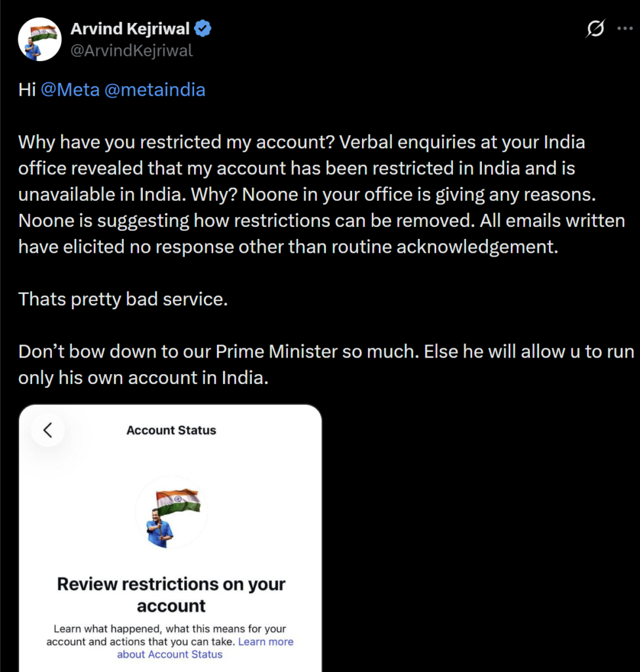Click the back arrow in Account Status
This screenshot has width=640, height=672.
click(x=48, y=430)
